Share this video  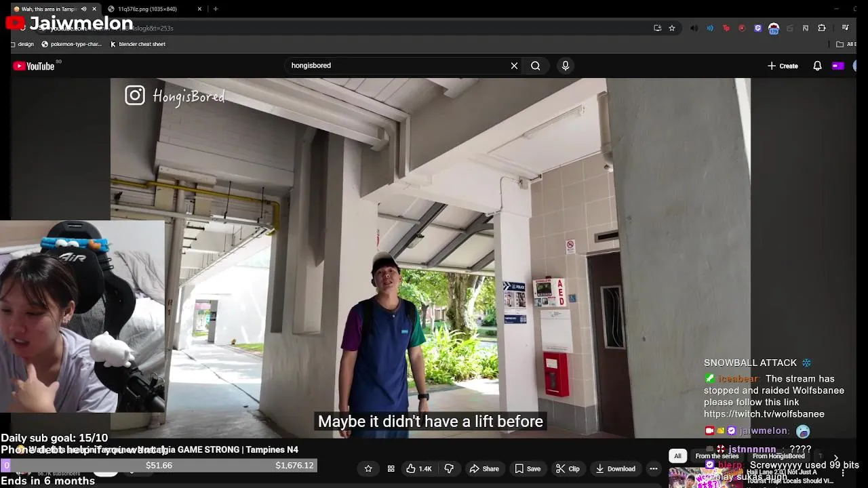coord(484,468)
